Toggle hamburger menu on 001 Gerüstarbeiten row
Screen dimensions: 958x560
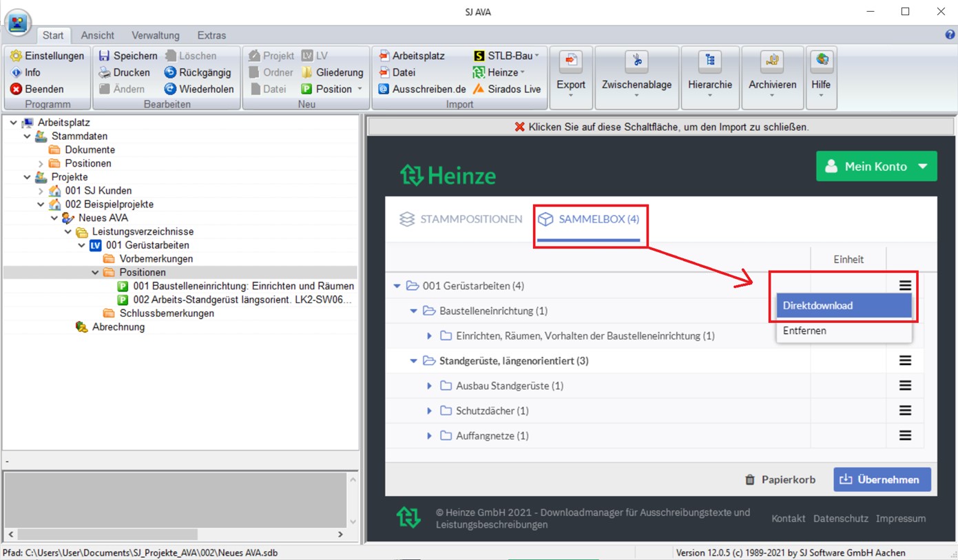(905, 285)
